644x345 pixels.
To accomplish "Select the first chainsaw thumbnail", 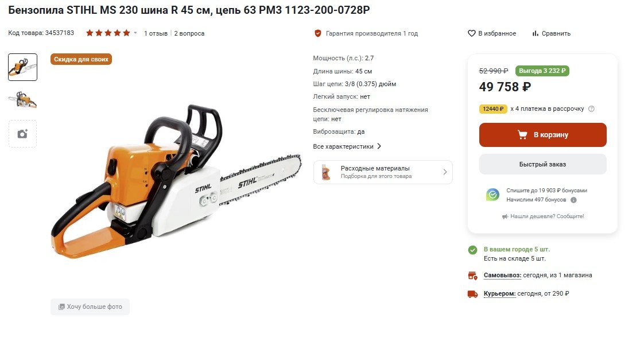I will point(22,67).
